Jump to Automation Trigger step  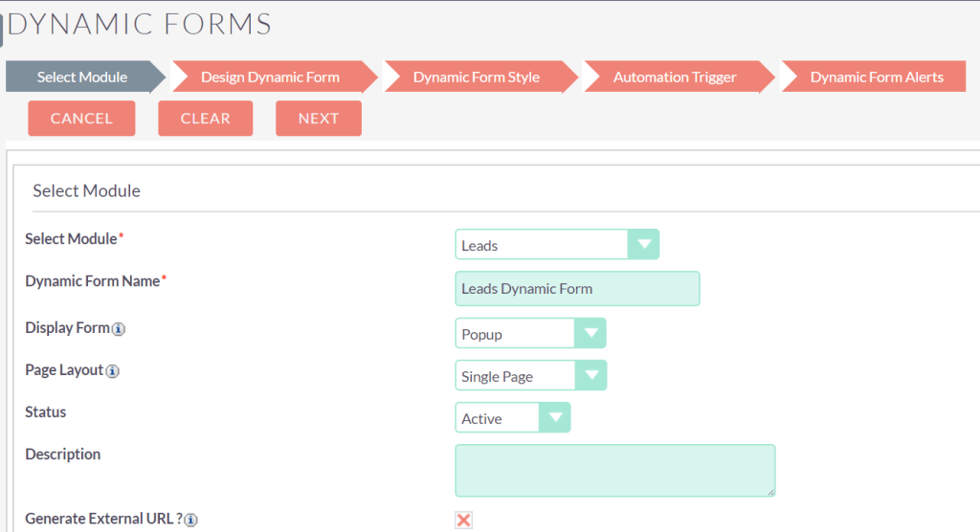tap(675, 77)
